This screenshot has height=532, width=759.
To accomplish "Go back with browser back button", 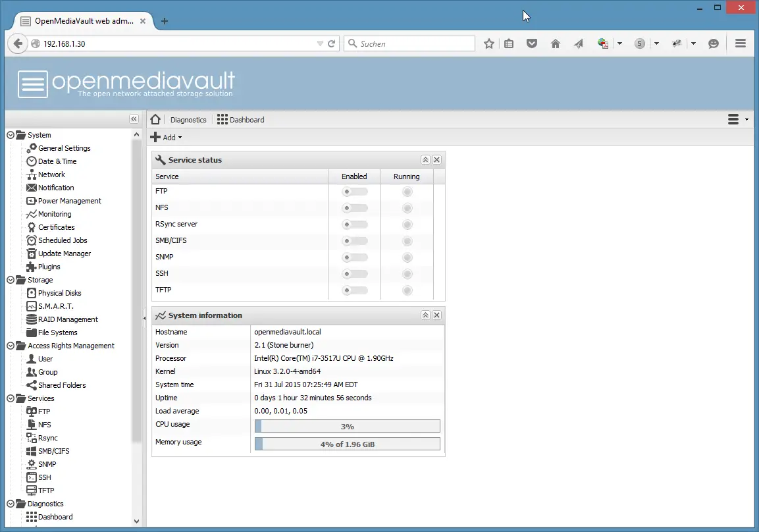I will coord(17,43).
